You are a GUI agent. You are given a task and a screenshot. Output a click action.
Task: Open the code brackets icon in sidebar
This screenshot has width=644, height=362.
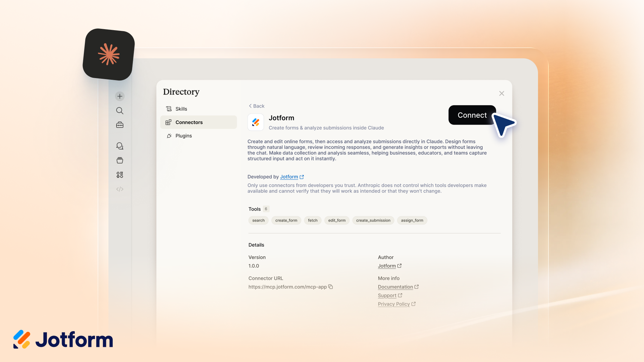pyautogui.click(x=120, y=189)
